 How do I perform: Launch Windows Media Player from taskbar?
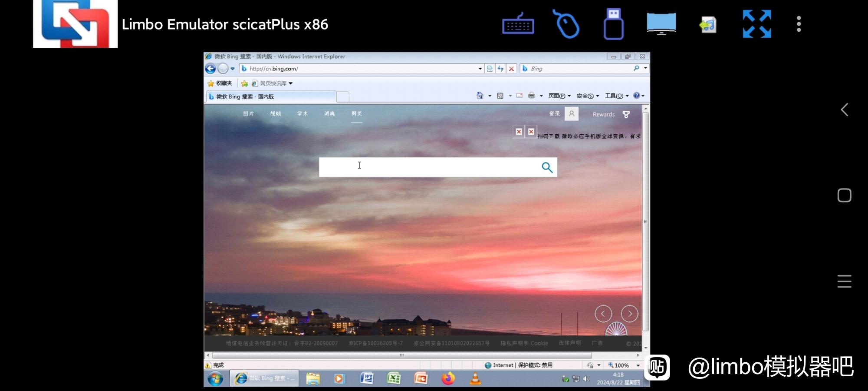(x=339, y=379)
